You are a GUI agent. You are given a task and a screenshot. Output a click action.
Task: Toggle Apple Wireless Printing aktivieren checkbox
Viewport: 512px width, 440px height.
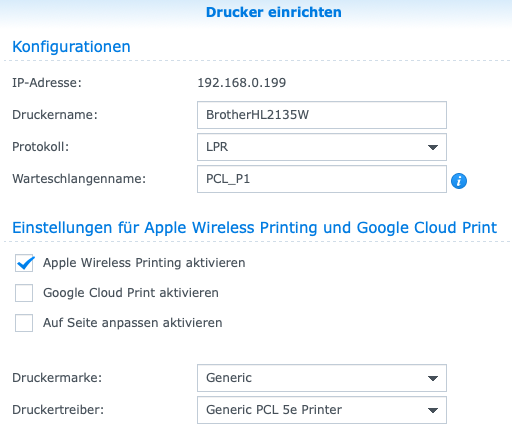(24, 263)
